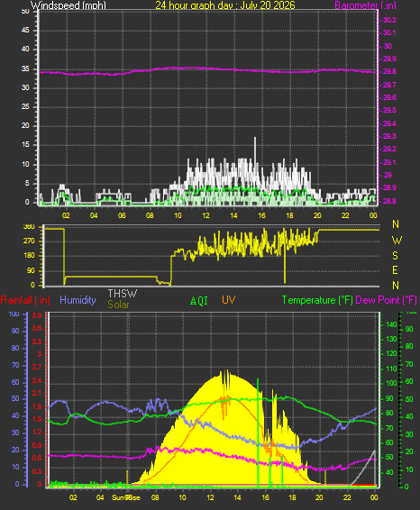This screenshot has width=420, height=510.
Task: Click the windspeed scale value '45'
Action: [x=25, y=31]
